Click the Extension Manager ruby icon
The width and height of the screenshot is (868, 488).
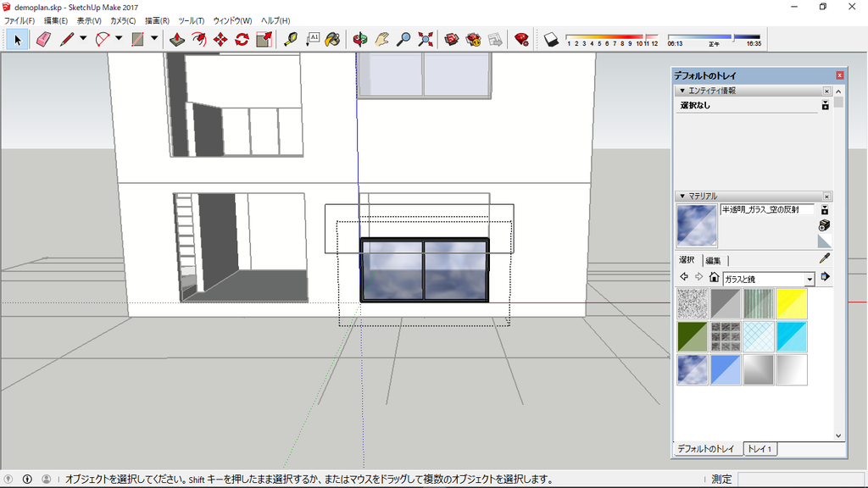[521, 39]
